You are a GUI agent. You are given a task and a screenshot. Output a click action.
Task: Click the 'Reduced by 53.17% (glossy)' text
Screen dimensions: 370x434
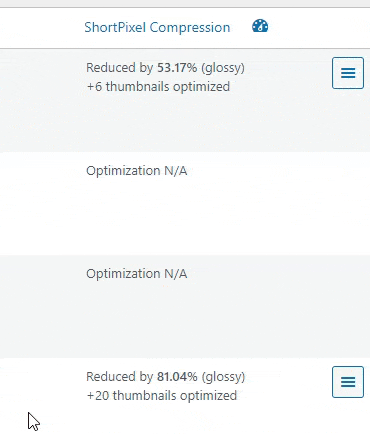coord(165,68)
